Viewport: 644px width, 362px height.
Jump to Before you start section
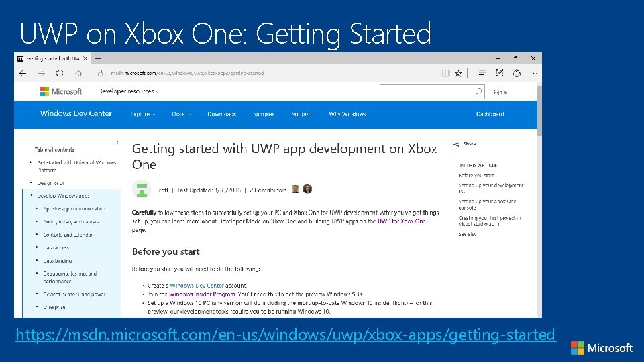coord(476,175)
